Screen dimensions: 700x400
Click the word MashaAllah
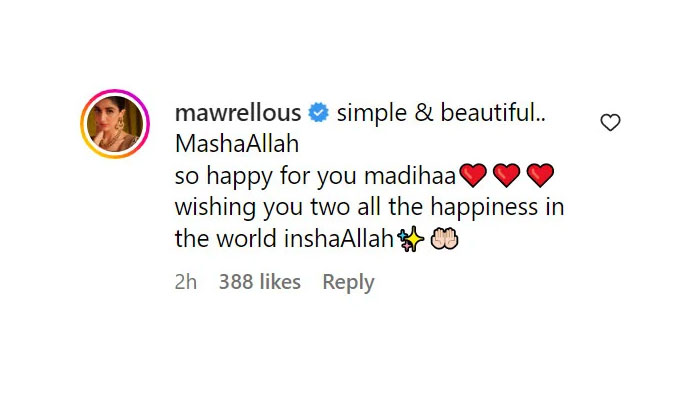tap(237, 144)
